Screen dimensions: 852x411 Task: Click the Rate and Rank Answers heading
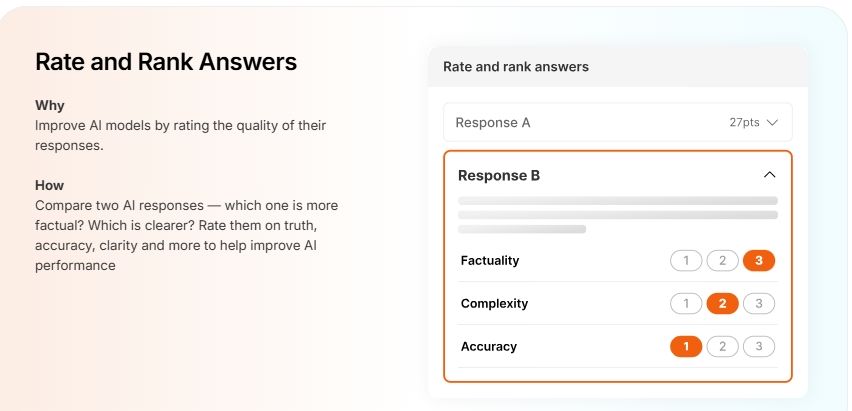coord(166,62)
